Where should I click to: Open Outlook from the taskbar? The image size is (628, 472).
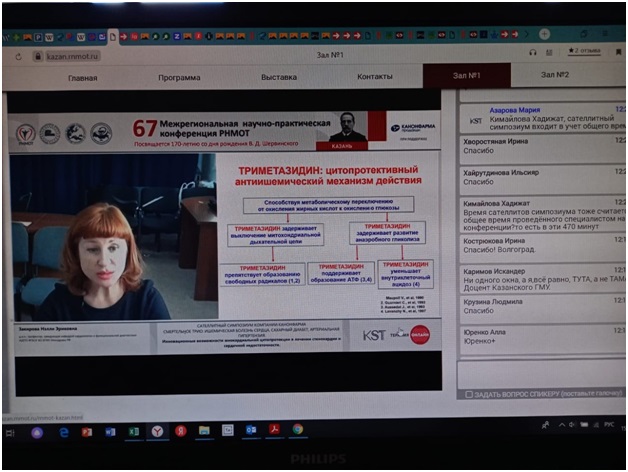coord(251,430)
